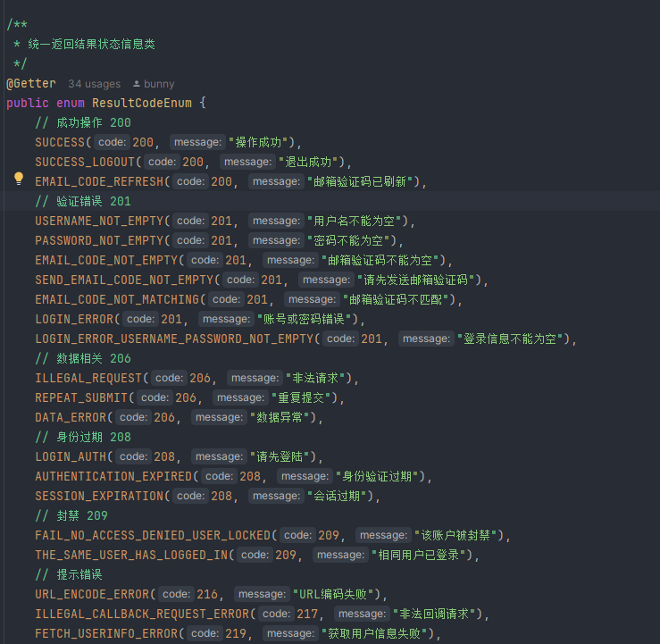Open the 34 usages inlay link

pos(95,84)
